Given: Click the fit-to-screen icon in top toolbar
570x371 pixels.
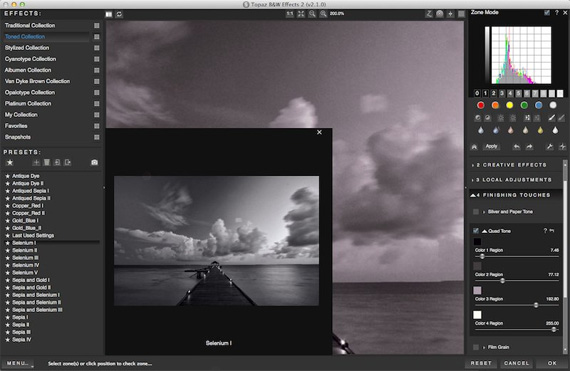Looking at the screenshot, I should click(x=301, y=14).
